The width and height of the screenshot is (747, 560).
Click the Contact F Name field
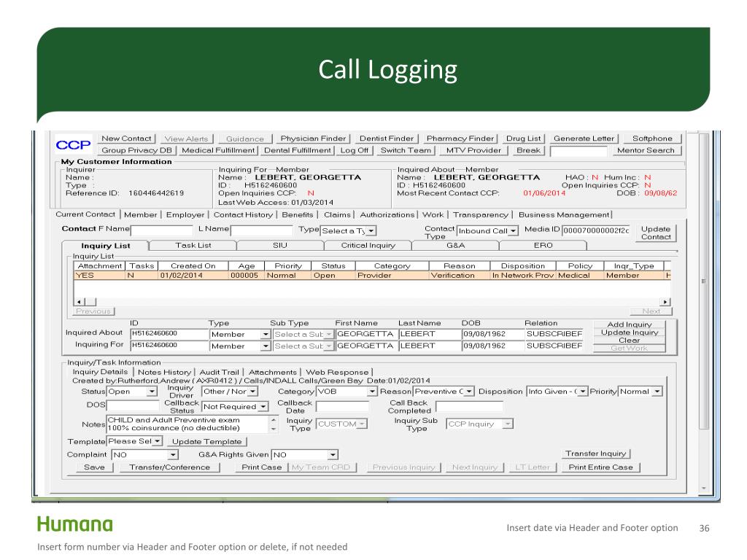click(161, 230)
